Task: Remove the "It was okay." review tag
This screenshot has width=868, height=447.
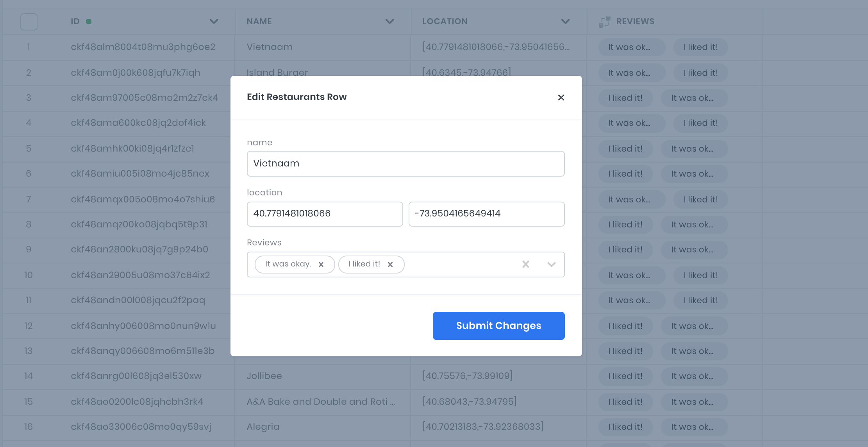Action: pos(321,264)
